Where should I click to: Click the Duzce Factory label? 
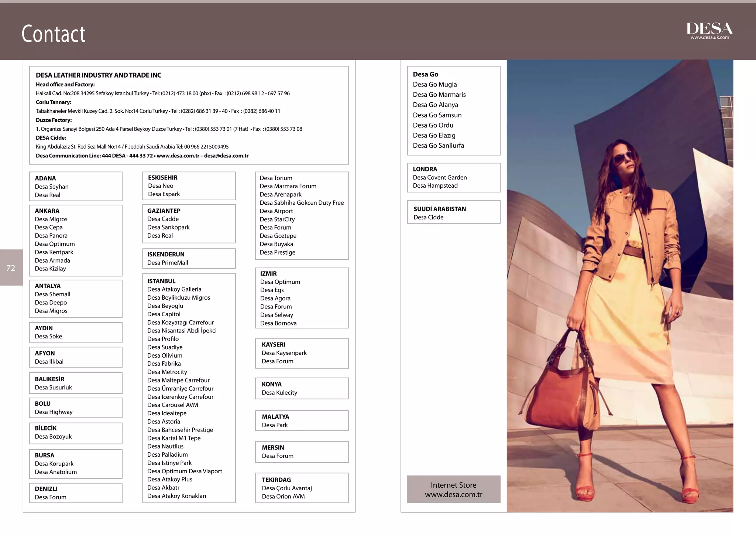coord(54,120)
